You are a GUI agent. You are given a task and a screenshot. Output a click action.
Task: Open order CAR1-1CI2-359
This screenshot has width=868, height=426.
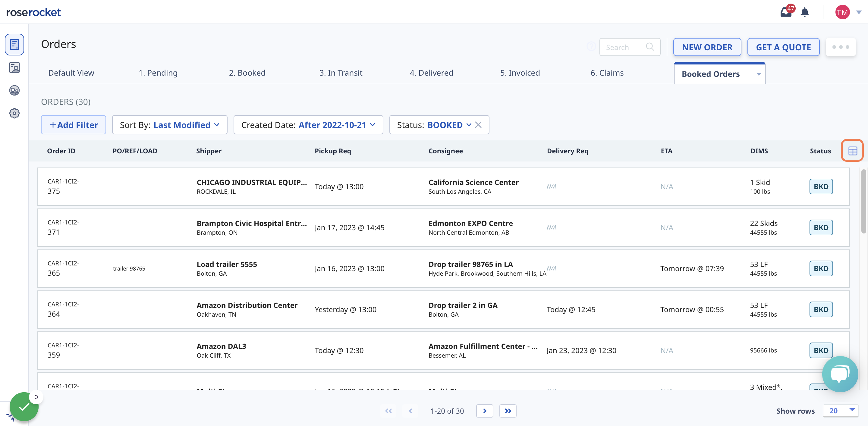[443, 351]
